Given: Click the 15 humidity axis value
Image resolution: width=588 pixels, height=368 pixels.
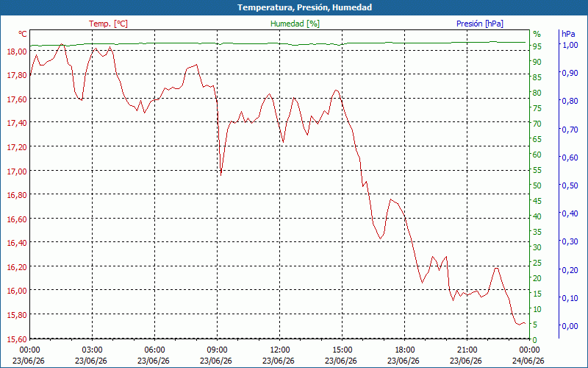Looking at the screenshot, I should (x=537, y=294).
